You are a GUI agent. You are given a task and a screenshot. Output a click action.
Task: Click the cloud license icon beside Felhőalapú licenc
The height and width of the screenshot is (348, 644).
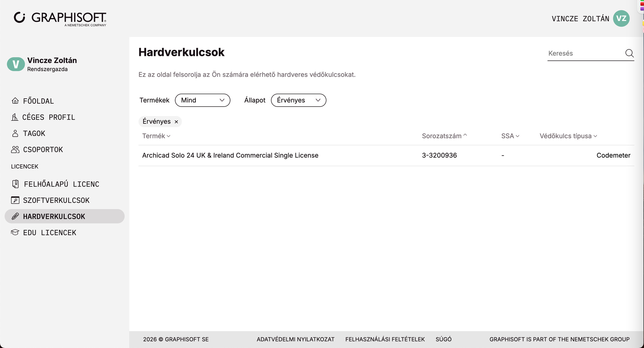click(x=15, y=184)
